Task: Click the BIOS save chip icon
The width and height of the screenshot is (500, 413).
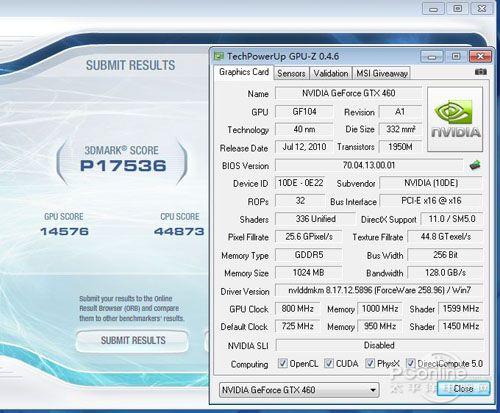Action: click(x=475, y=165)
